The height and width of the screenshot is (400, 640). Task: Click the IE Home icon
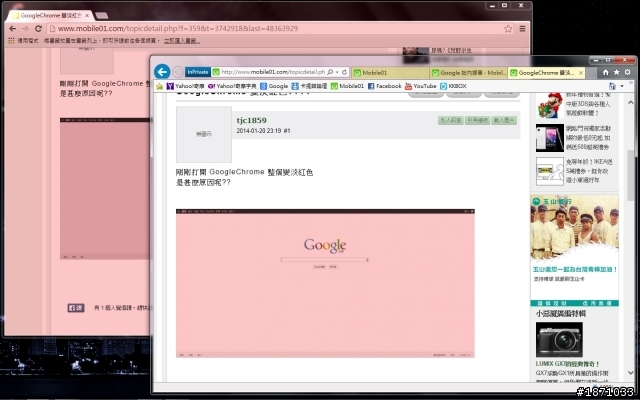606,72
